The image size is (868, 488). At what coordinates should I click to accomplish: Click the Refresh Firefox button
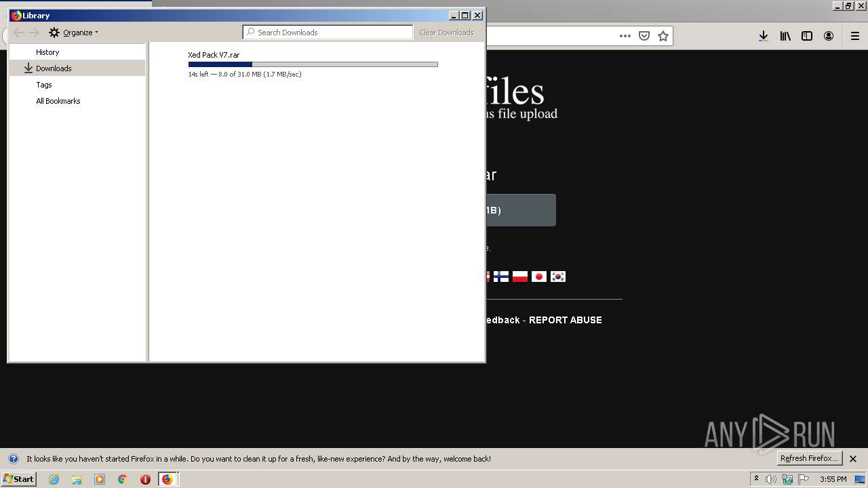point(810,458)
